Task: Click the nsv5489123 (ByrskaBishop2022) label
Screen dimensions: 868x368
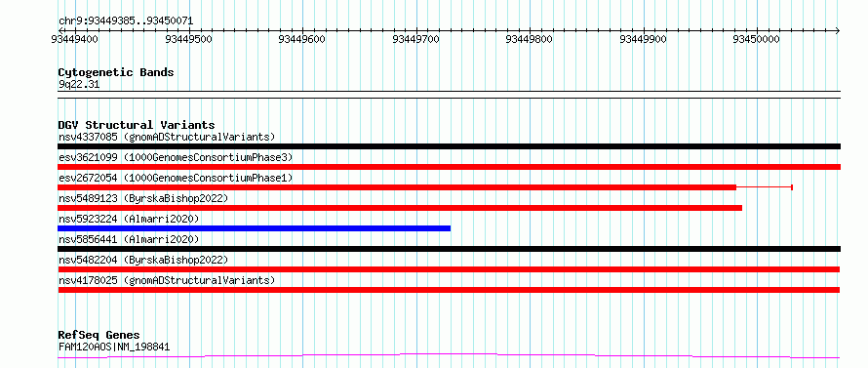Action: coord(142,198)
